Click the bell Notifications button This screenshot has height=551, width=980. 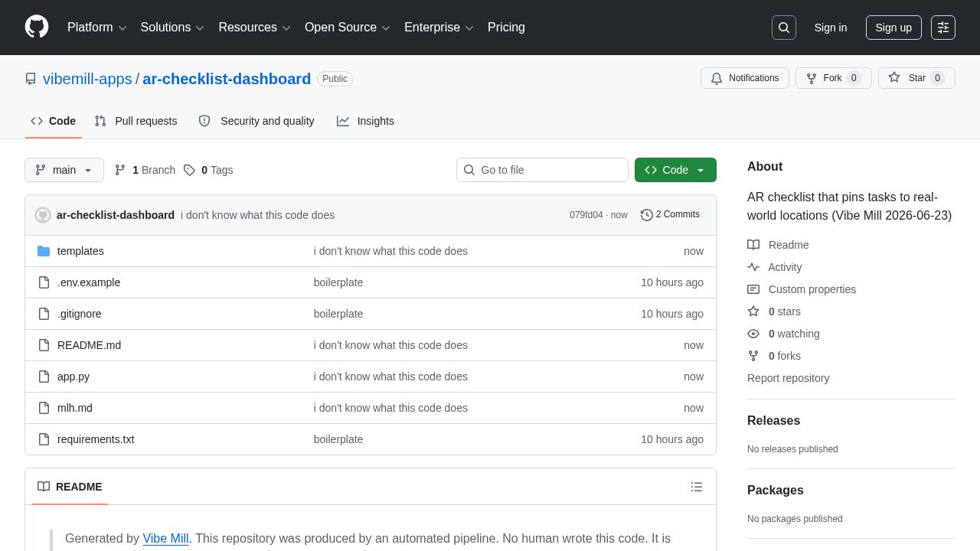tap(745, 78)
